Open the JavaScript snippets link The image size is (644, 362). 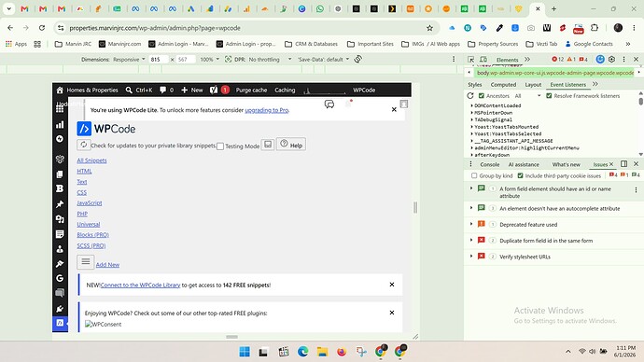click(89, 202)
